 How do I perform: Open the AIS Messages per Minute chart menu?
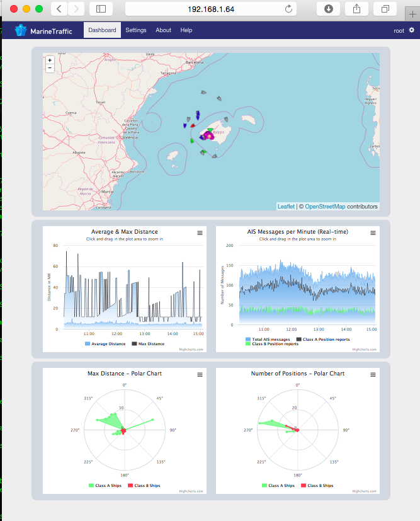[373, 233]
